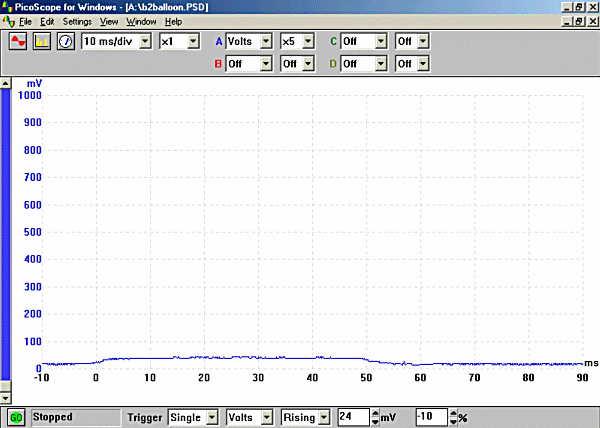600x428 pixels.
Task: Click the trigger level 24 mV field
Action: click(352, 416)
